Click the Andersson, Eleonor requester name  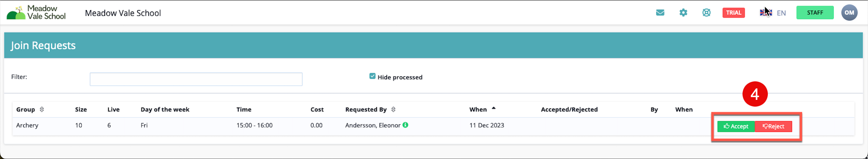click(x=372, y=125)
